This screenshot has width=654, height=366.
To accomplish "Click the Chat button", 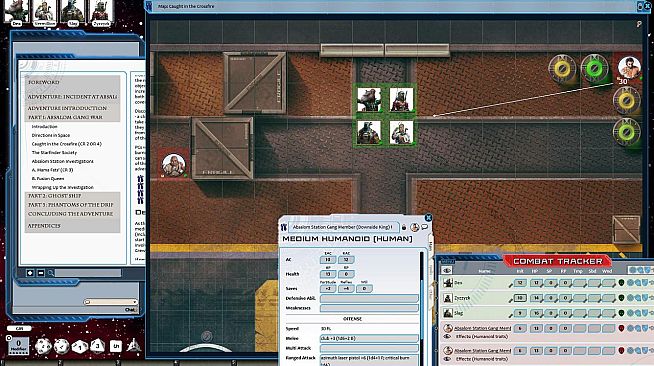I will click(131, 310).
